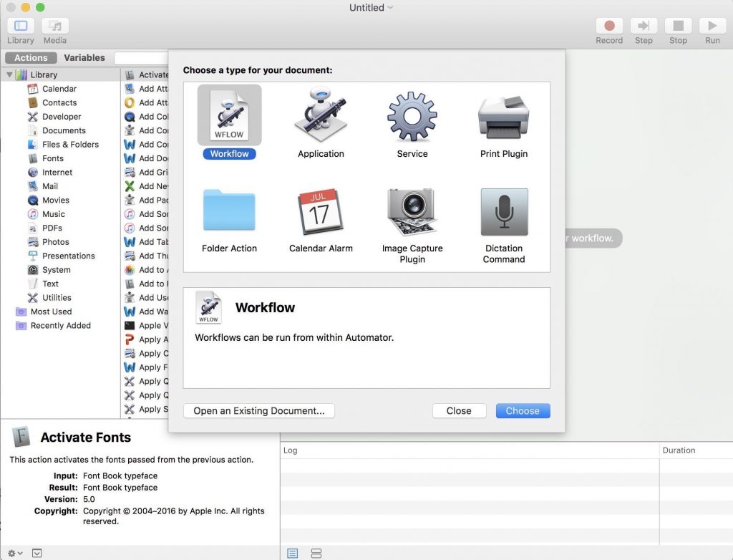The image size is (733, 560).
Task: Open the Movies category
Action: (x=56, y=201)
